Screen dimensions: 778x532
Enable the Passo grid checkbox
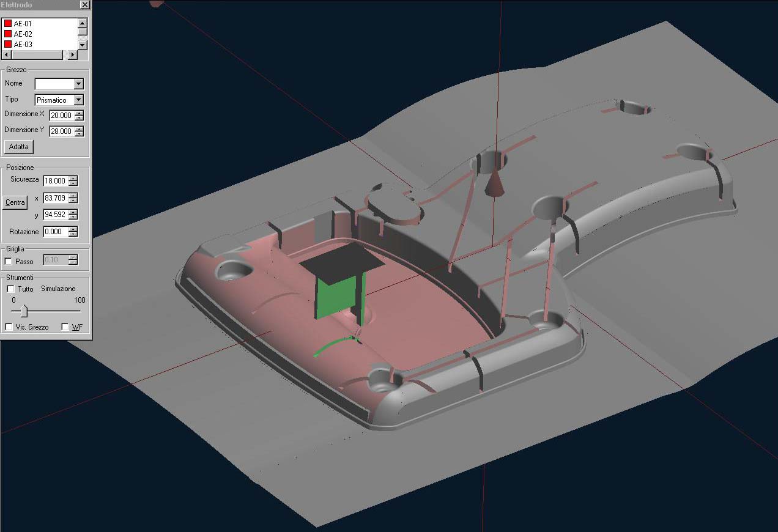pos(9,261)
